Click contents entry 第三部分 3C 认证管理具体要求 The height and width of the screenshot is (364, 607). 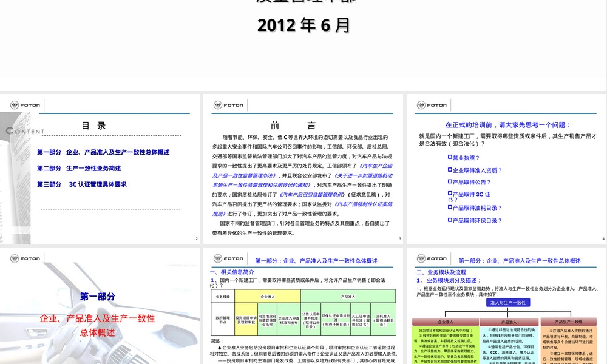point(82,184)
